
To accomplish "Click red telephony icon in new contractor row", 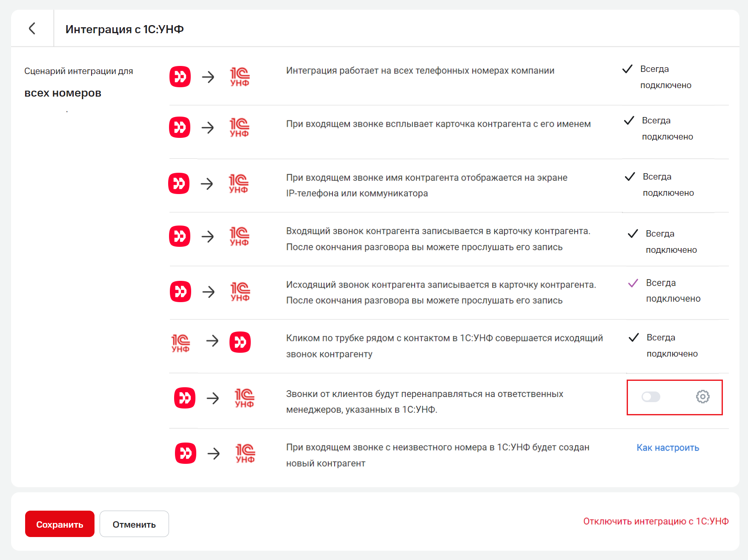I will coord(186,453).
